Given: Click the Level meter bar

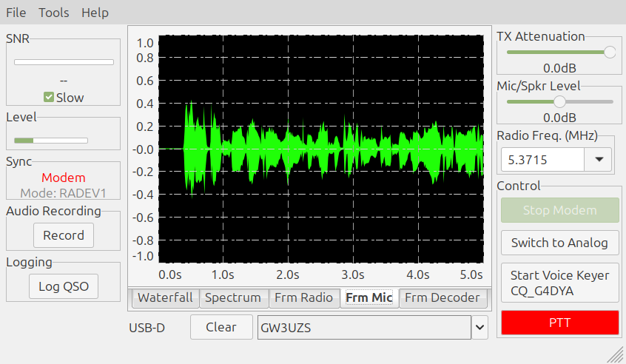Looking at the screenshot, I should pyautogui.click(x=51, y=140).
